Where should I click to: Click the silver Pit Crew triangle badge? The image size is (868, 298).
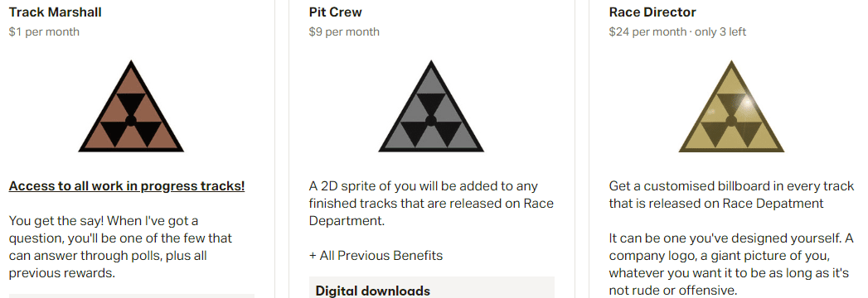(x=431, y=106)
